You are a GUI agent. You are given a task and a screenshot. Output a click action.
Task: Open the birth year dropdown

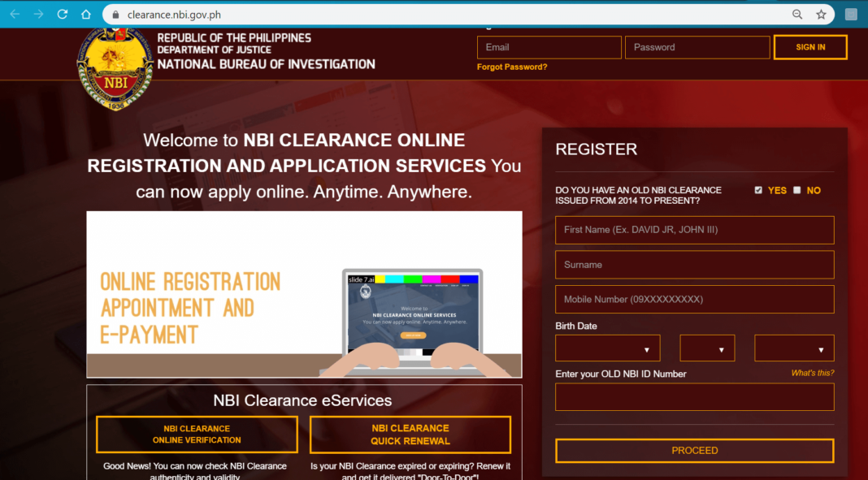[x=794, y=348]
